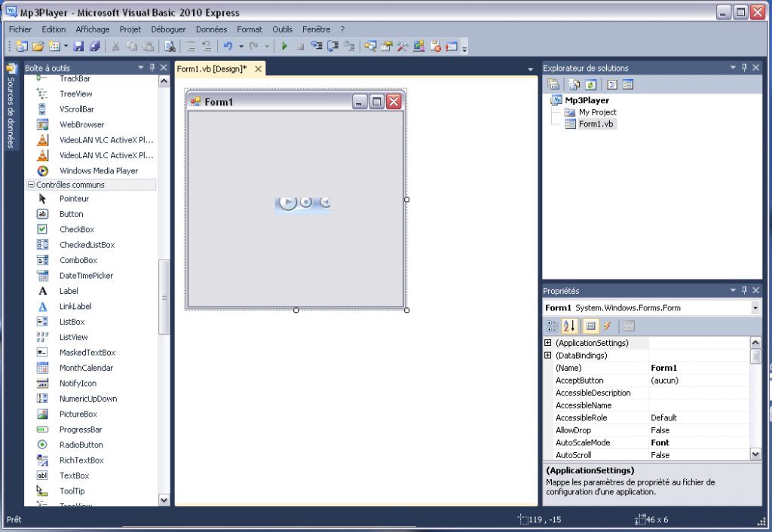Open the Toolbox using the hammer-and-wrench icon

point(403,46)
